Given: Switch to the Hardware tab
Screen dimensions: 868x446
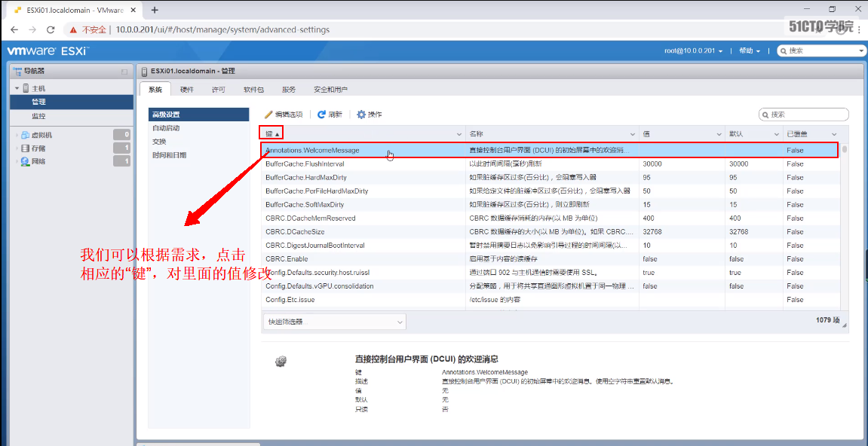Looking at the screenshot, I should pyautogui.click(x=187, y=90).
